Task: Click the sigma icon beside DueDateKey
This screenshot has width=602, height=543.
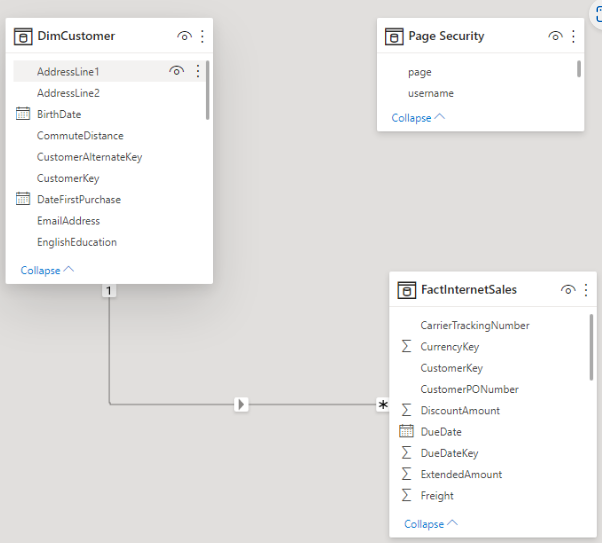Action: coord(406,452)
